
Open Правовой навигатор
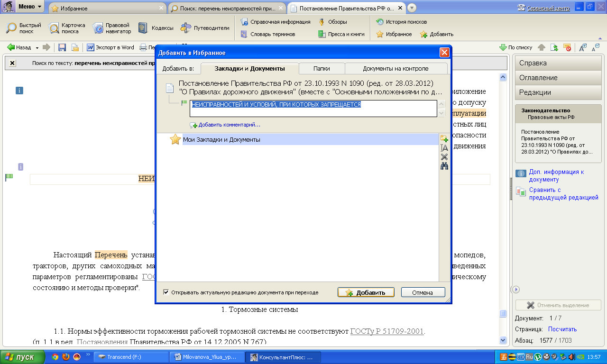click(x=112, y=28)
